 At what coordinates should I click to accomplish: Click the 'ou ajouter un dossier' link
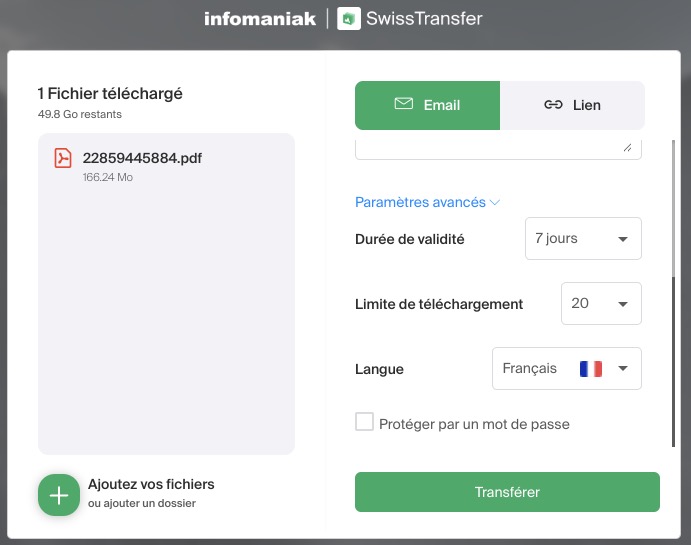142,504
